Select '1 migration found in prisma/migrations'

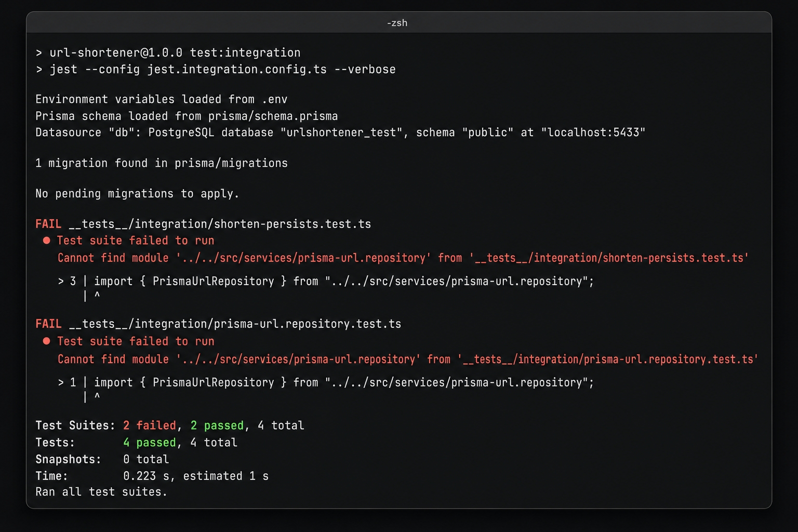click(162, 163)
